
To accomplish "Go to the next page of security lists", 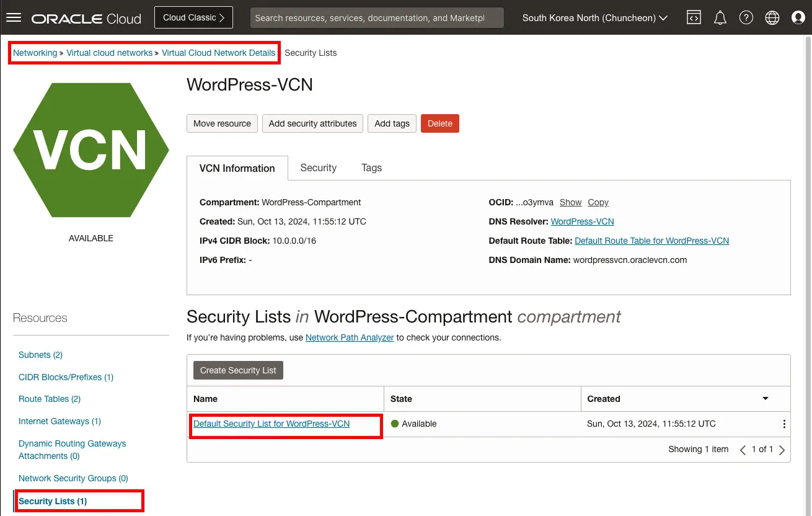I will [x=782, y=450].
